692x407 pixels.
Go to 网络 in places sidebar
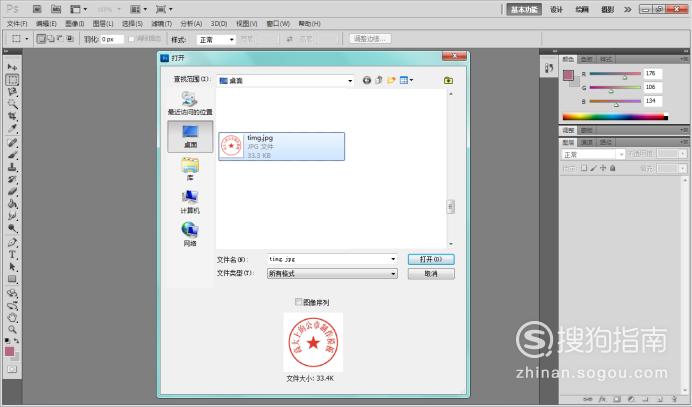pyautogui.click(x=190, y=235)
